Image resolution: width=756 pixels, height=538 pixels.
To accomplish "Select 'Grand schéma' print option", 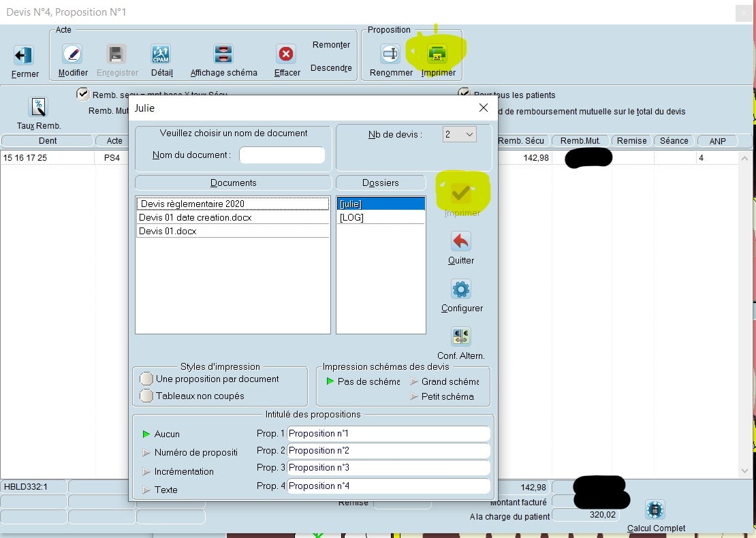I will (414, 382).
